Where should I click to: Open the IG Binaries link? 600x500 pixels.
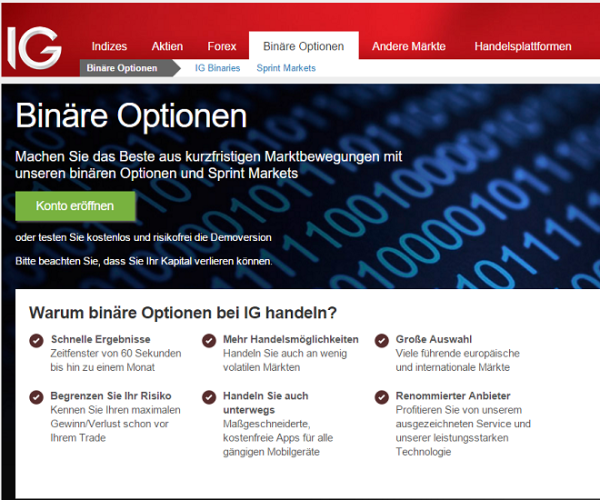[217, 68]
